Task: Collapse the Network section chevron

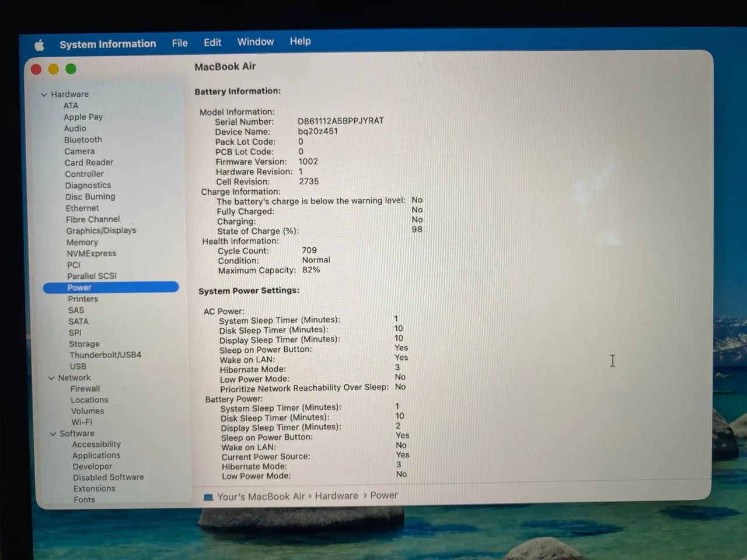Action: click(51, 378)
